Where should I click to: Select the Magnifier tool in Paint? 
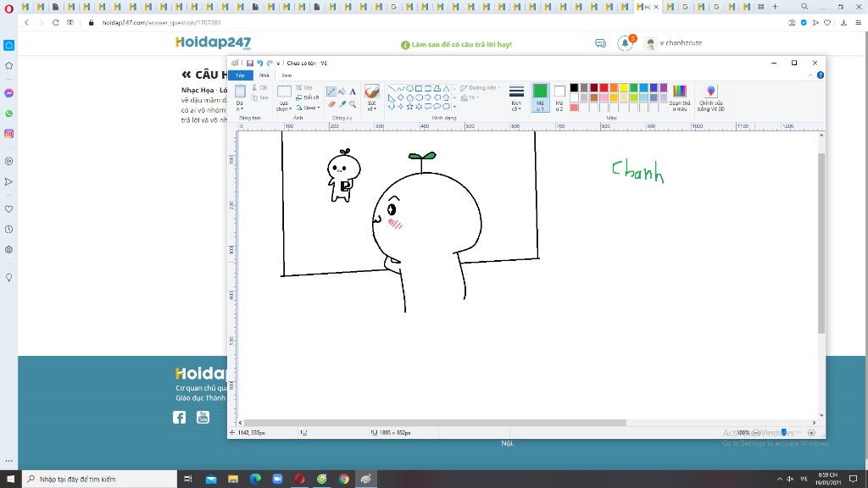353,104
